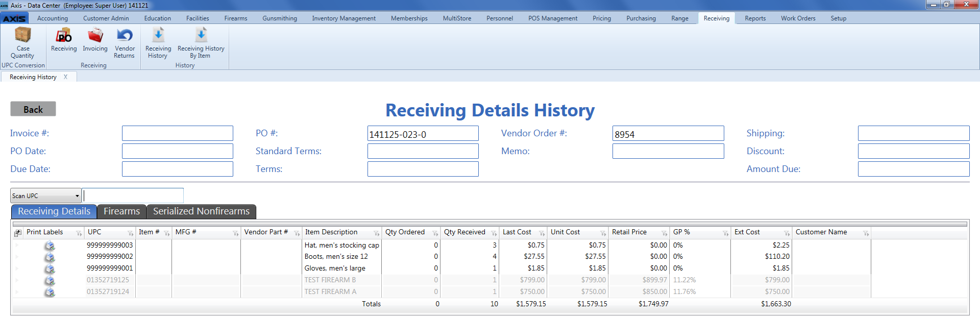Close the Receiving History document tab
Viewport: 980px width, 317px height.
coord(65,77)
